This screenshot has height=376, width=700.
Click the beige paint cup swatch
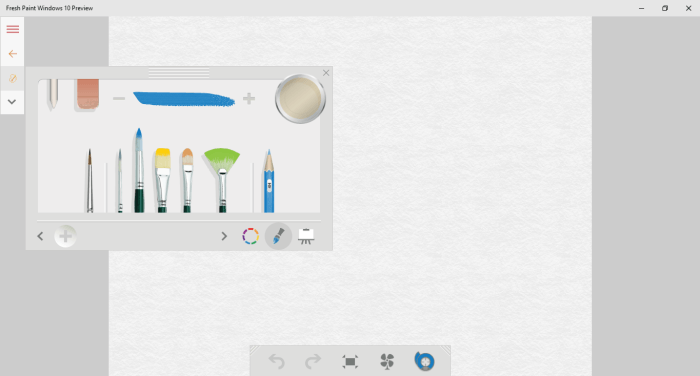[x=300, y=98]
